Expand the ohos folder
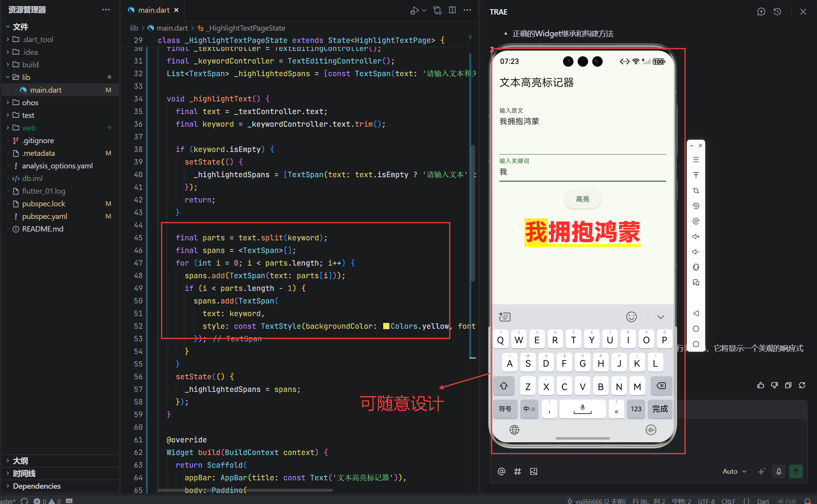Screen dimensions: 817x504 [x=30, y=103]
